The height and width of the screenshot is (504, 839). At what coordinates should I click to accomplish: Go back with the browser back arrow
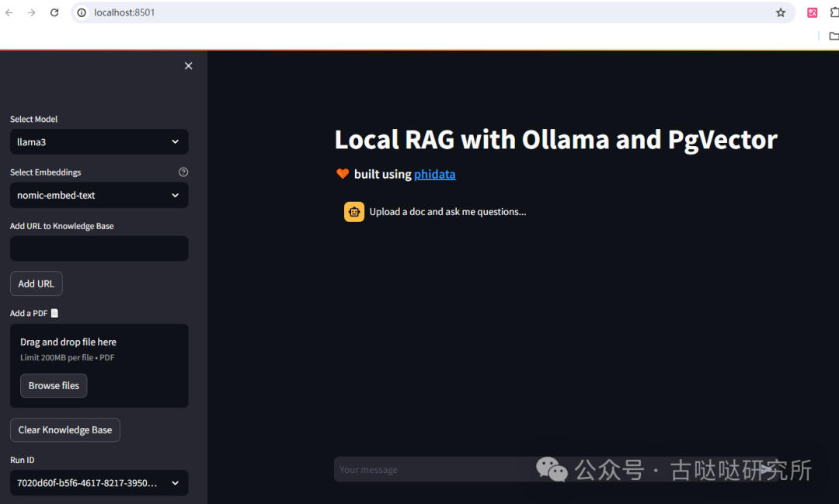[9, 12]
